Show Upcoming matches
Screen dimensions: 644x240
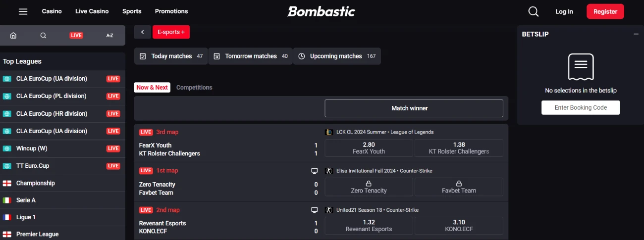point(337,56)
